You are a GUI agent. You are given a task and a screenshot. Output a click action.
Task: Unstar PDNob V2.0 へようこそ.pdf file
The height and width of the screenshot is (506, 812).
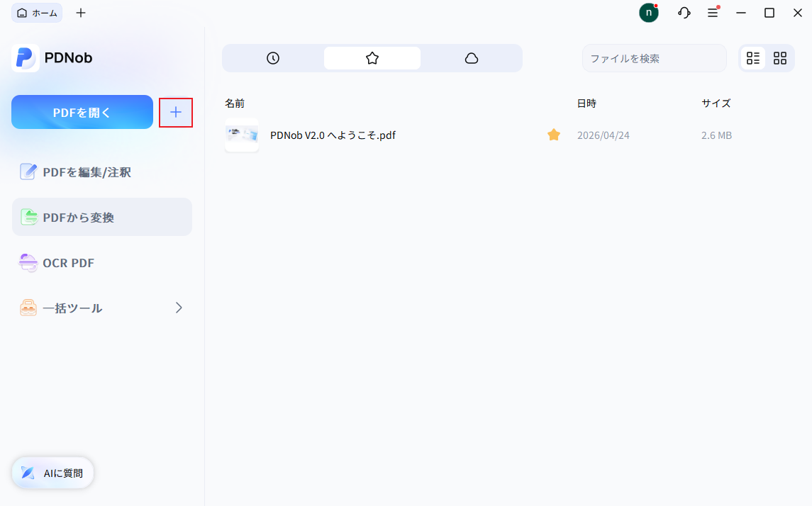(554, 135)
